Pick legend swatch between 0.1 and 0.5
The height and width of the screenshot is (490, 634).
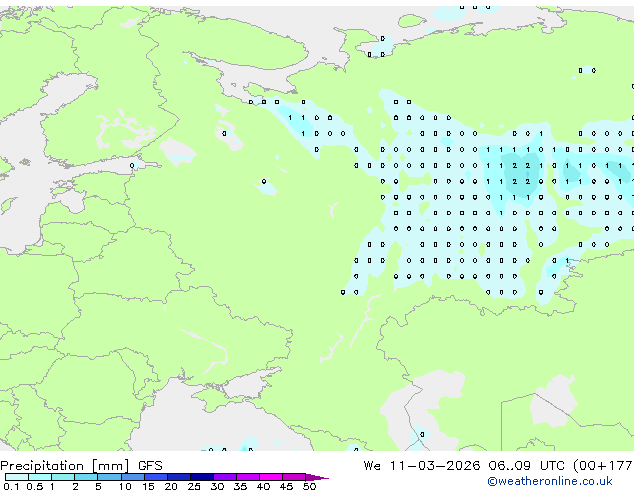tap(17, 477)
